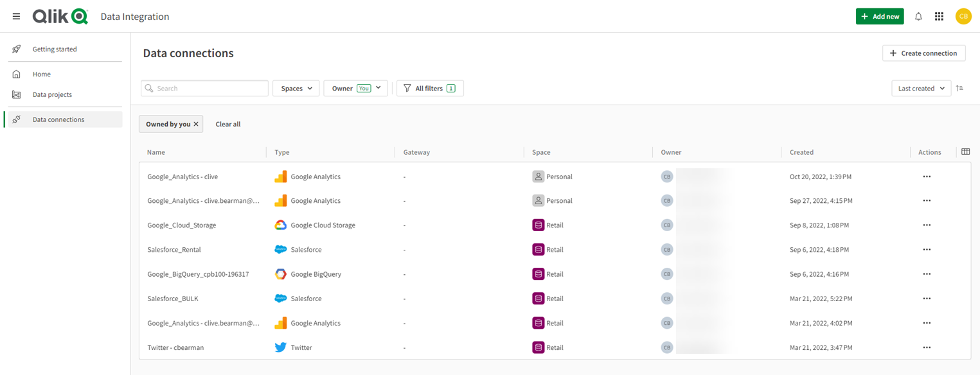Open the hamburger navigation menu
This screenshot has height=375, width=980.
[16, 17]
